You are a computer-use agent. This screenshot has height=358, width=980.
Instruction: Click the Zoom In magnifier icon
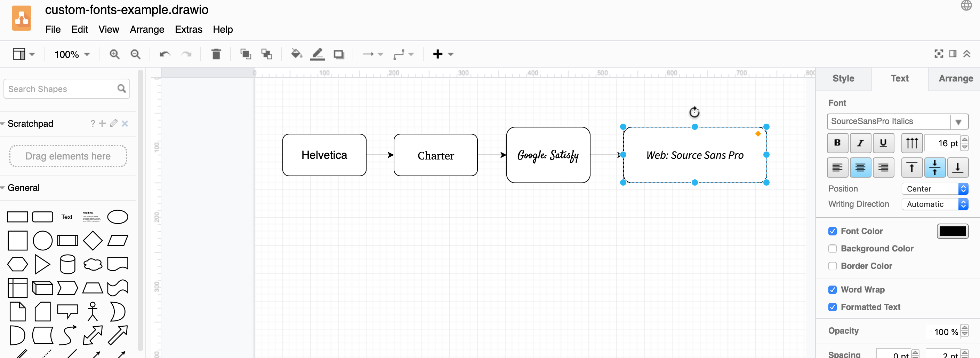tap(114, 54)
